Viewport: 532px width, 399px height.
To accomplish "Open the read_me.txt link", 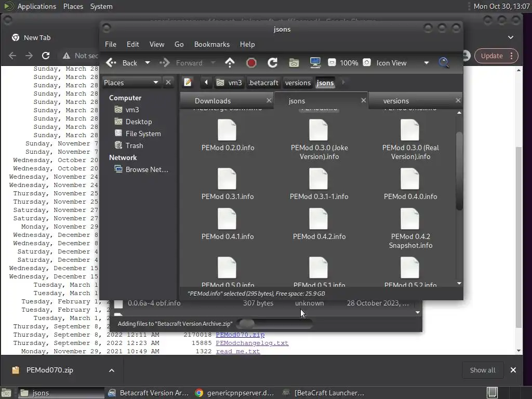I will [x=238, y=351].
